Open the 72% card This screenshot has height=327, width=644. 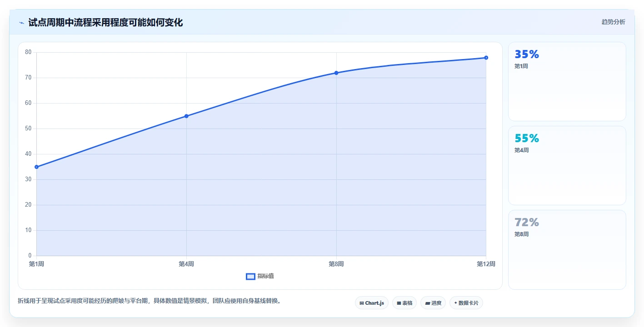[567, 250]
